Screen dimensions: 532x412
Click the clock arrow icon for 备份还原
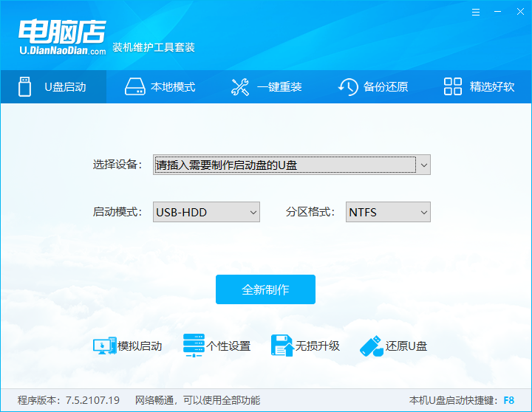pyautogui.click(x=348, y=87)
